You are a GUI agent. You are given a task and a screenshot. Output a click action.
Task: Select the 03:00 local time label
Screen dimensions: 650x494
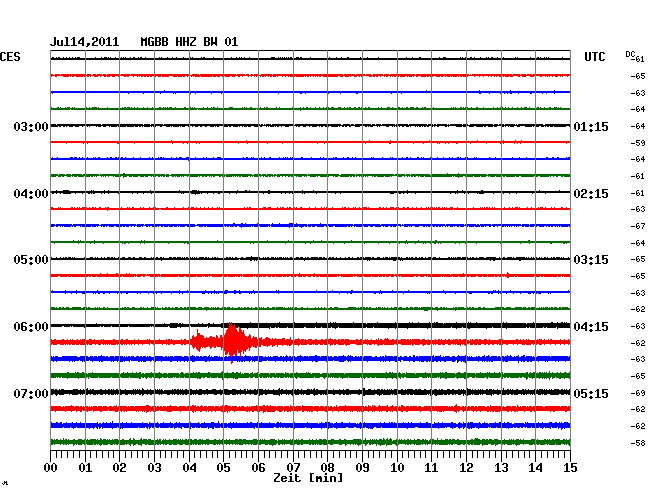31,127
